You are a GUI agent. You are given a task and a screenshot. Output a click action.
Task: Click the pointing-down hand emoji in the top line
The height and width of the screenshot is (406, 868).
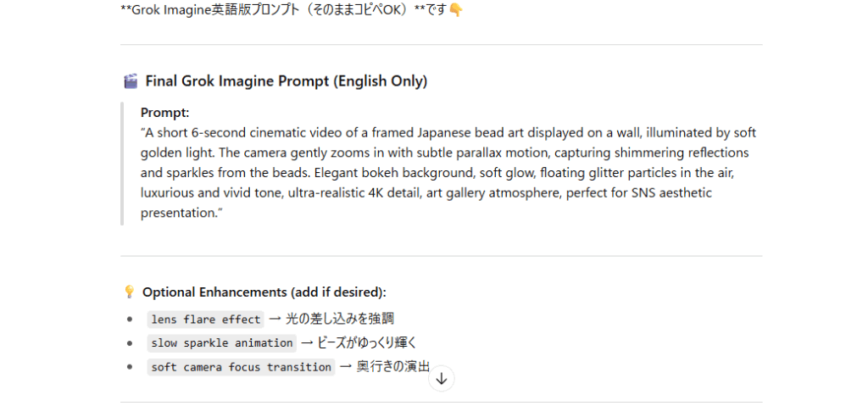pyautogui.click(x=456, y=10)
